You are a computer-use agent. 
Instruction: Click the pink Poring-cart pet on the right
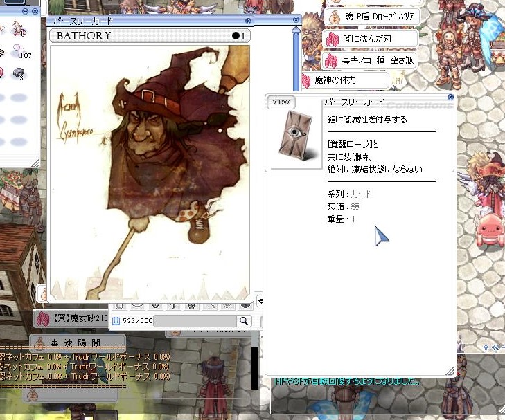click(491, 230)
